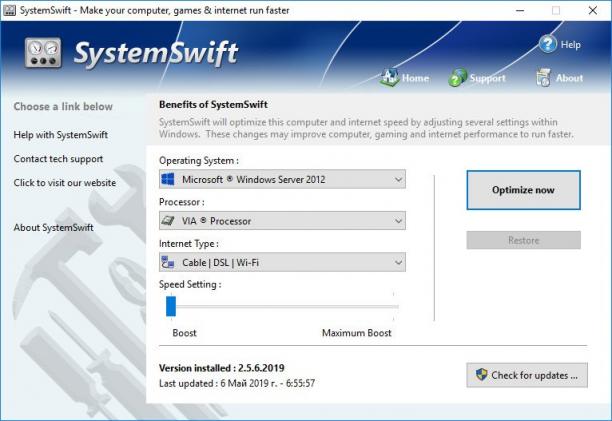Open Contact tech support link
Viewport: 612px width, 421px height.
[x=58, y=159]
